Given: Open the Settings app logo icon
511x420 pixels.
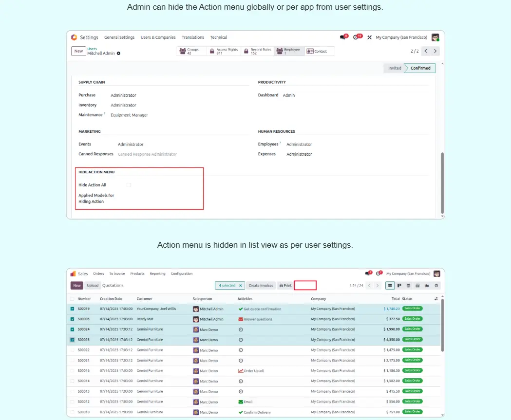Looking at the screenshot, I should click(x=74, y=37).
